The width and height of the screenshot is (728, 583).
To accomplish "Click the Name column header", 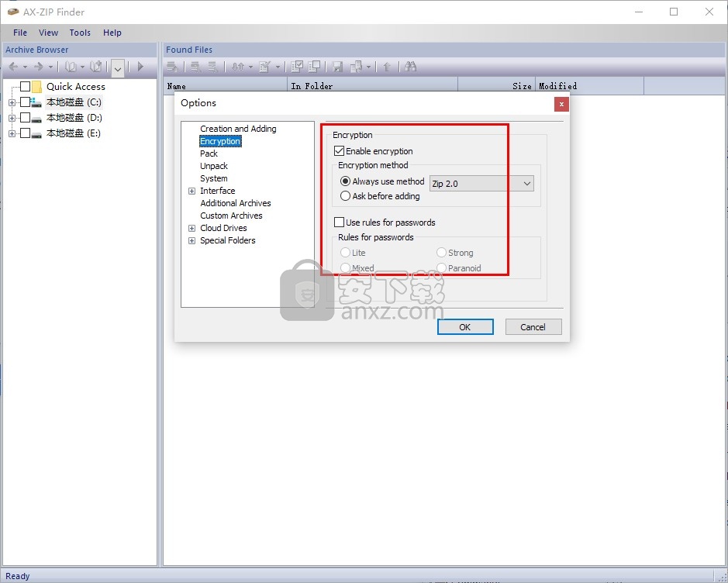I will [226, 86].
